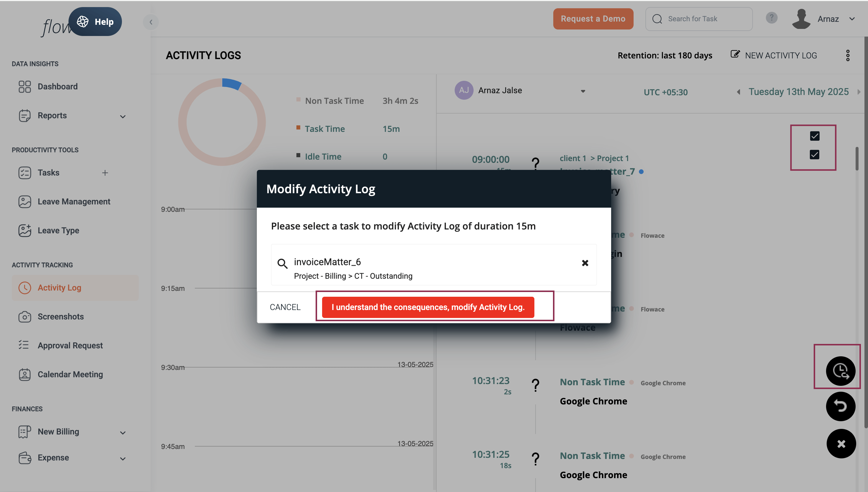This screenshot has height=492, width=868.
Task: Click Non Task Time at 10:31:23
Action: (x=592, y=382)
